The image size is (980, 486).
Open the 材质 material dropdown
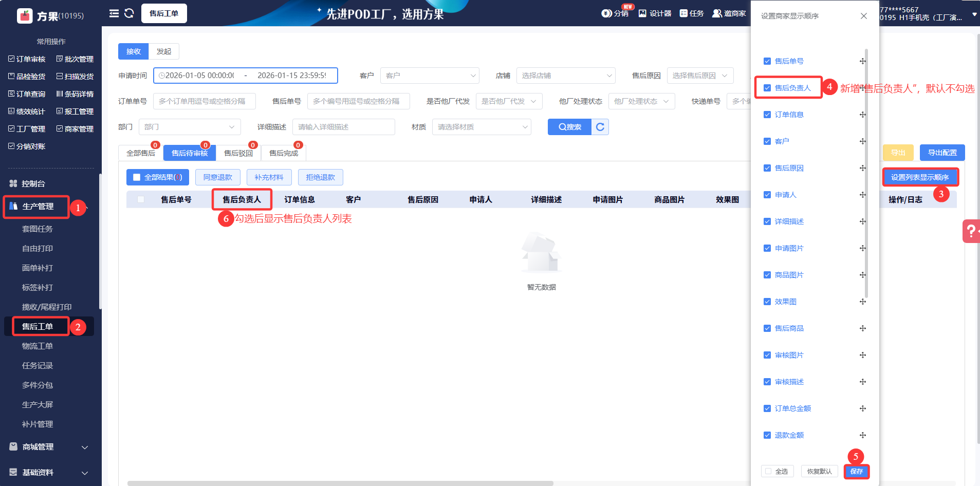482,127
